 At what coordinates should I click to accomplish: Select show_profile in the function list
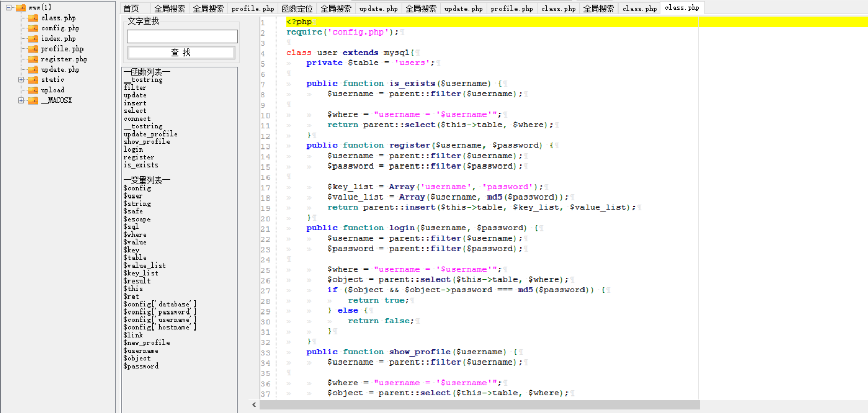point(146,142)
